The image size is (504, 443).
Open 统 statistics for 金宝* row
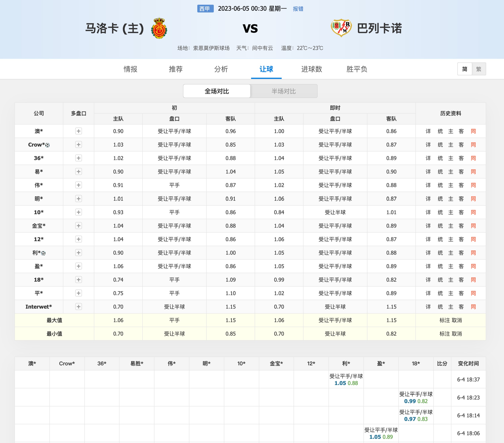(x=440, y=226)
